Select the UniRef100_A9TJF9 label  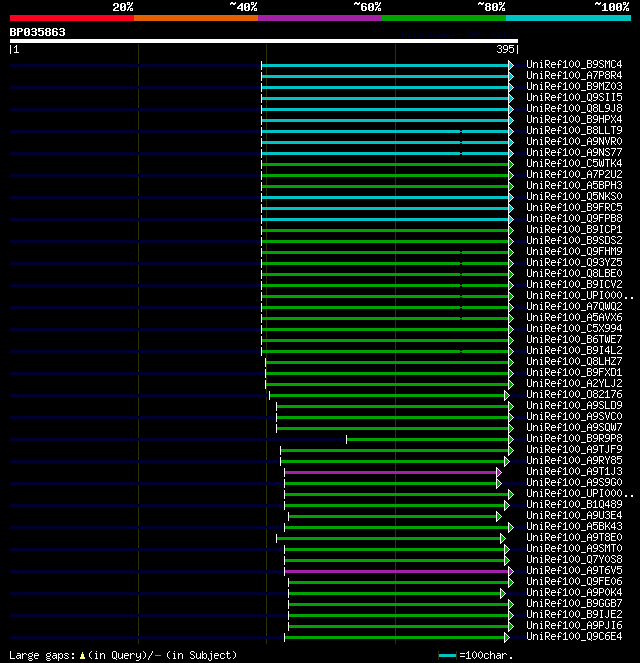[574, 449]
